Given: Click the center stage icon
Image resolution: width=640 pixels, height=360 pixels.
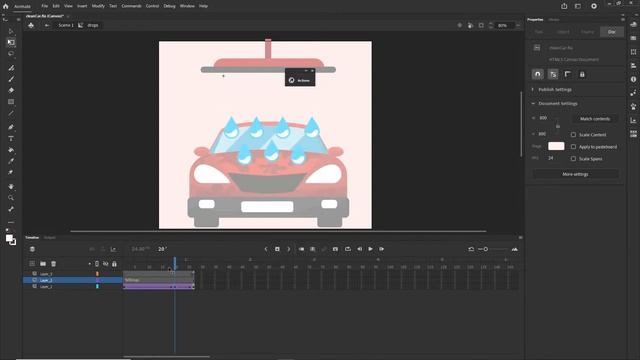Looking at the screenshot, I should [460, 25].
